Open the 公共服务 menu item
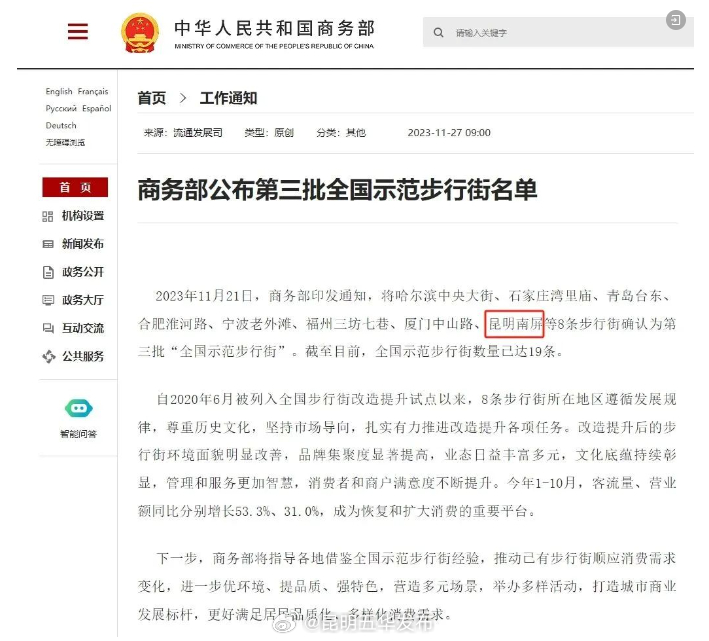Image resolution: width=709 pixels, height=641 pixels. pos(83,357)
